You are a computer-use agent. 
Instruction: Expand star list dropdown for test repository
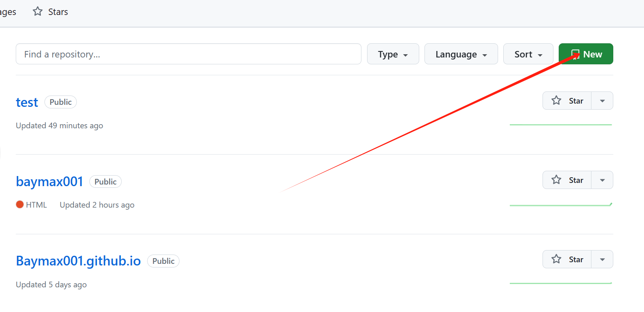[x=602, y=101]
